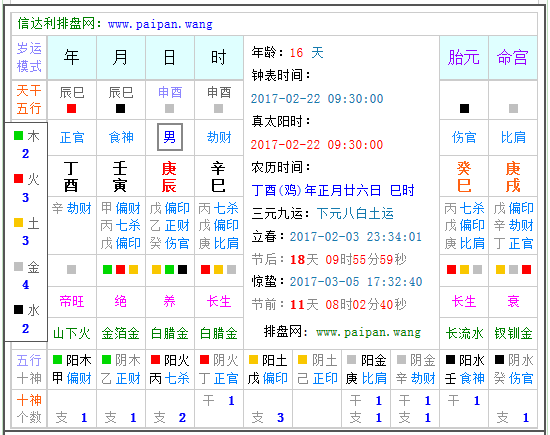Image resolution: width=550 pixels, height=435 pixels.
Task: Click the 山下火 nayin cell
Action: (72, 333)
